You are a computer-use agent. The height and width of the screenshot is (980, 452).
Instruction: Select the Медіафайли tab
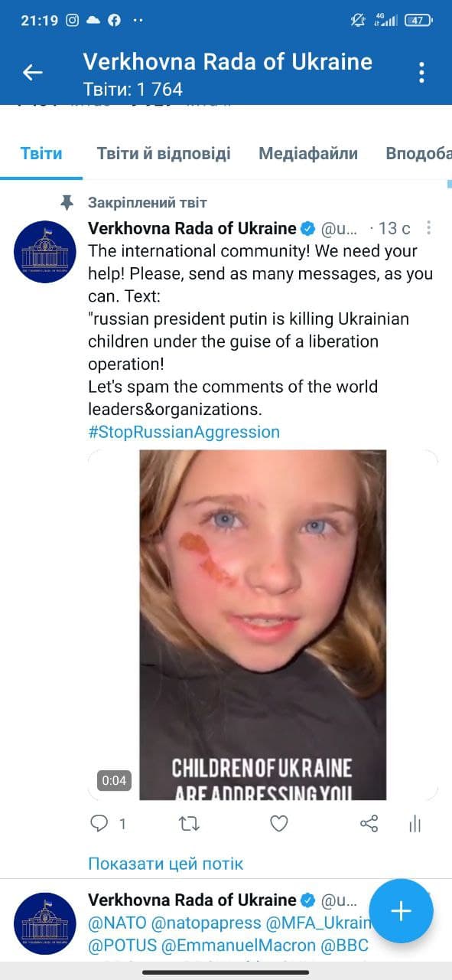(308, 153)
